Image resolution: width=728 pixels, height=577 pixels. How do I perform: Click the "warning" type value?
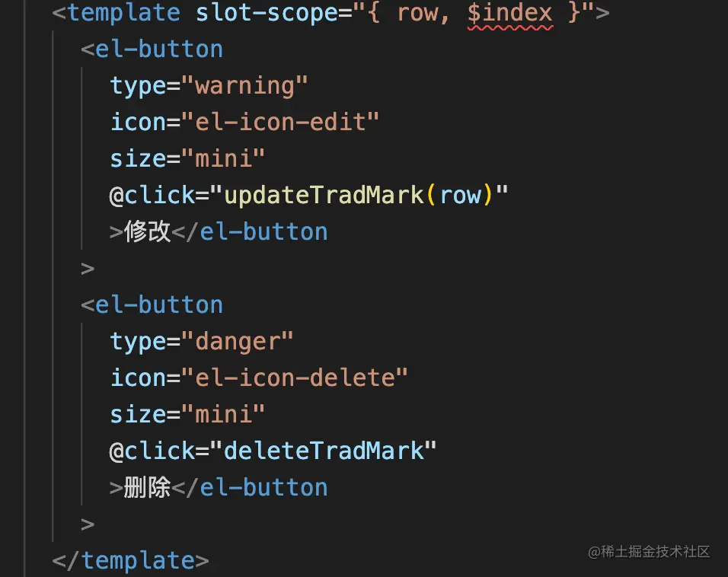(244, 86)
